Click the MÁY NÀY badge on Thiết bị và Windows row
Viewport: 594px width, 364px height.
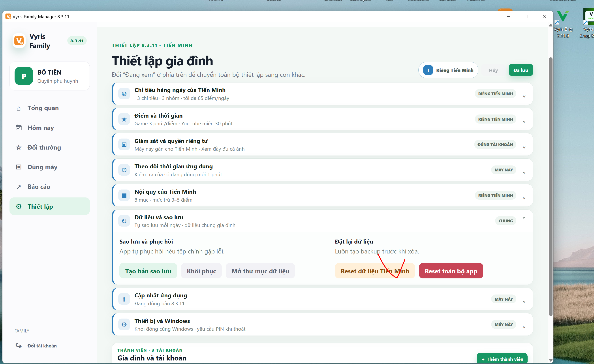pos(504,325)
